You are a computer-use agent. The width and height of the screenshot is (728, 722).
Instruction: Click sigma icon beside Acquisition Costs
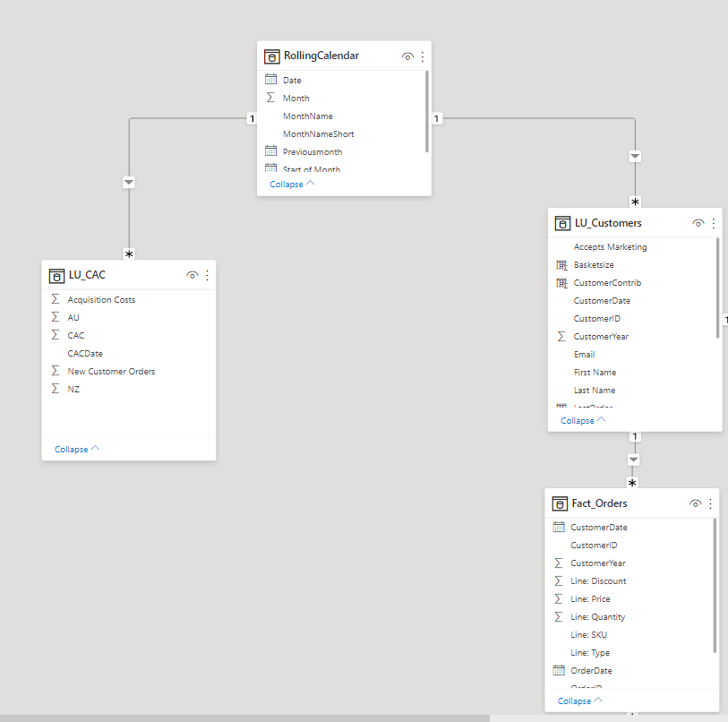coord(56,298)
